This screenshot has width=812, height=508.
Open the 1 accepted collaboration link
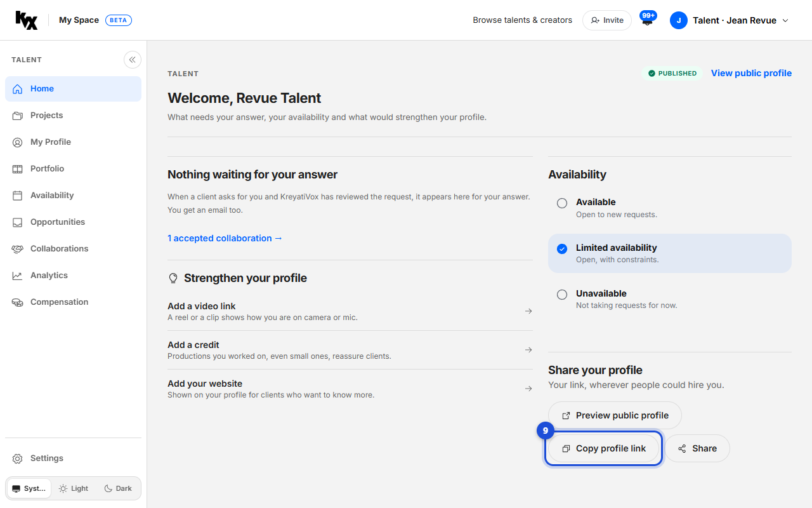click(x=225, y=238)
